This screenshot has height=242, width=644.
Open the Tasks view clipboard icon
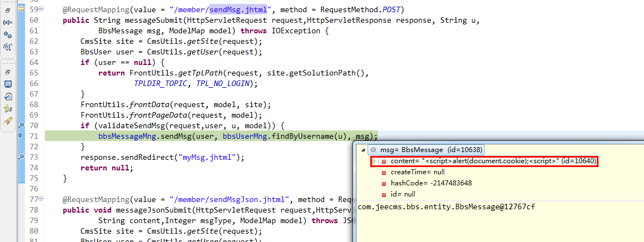pos(7,97)
